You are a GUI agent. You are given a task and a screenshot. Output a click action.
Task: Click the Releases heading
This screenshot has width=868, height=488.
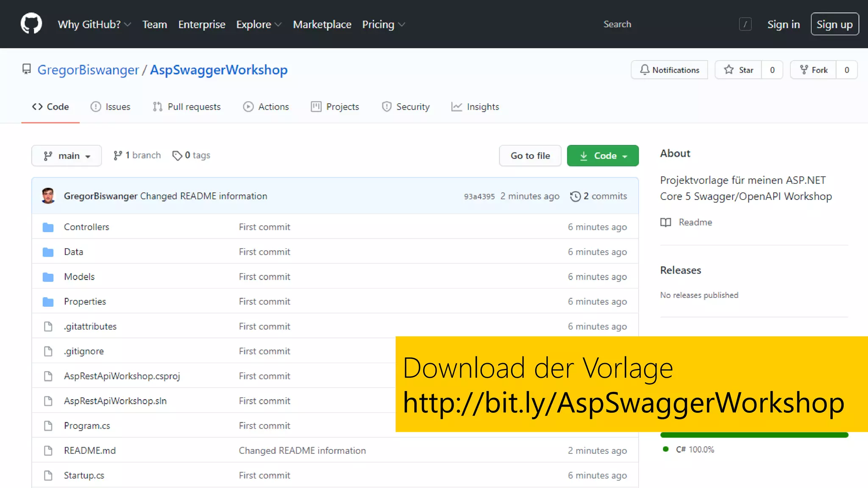coord(680,270)
